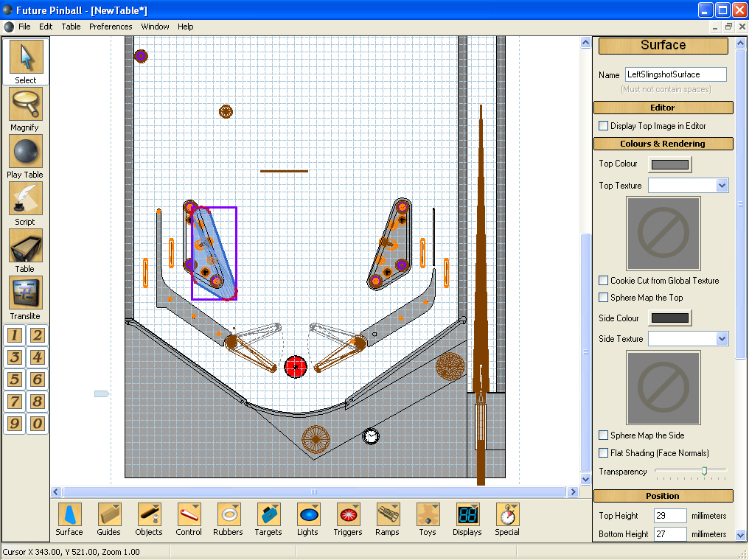Screen dimensions: 749x560
Task: Open the Window menu
Action: [155, 27]
